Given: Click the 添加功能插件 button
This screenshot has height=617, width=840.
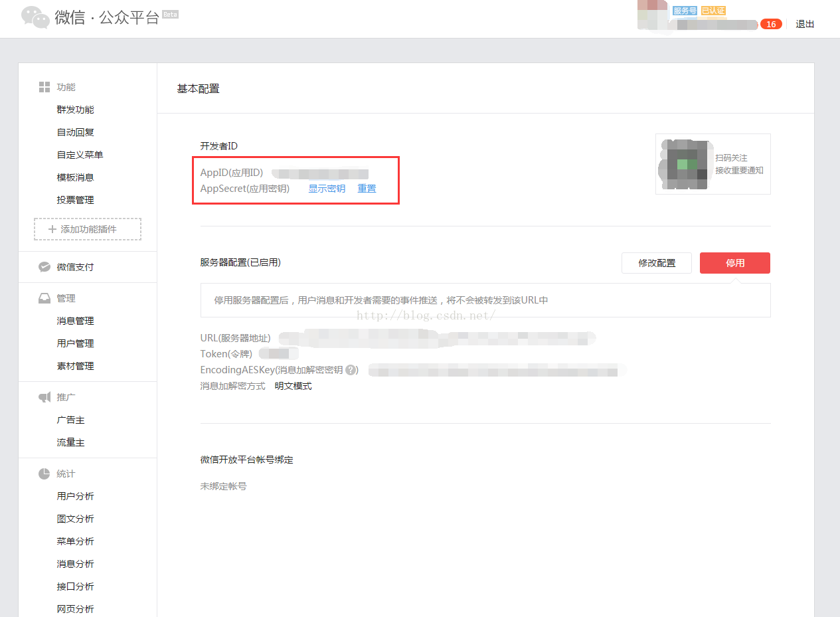Looking at the screenshot, I should click(x=88, y=229).
